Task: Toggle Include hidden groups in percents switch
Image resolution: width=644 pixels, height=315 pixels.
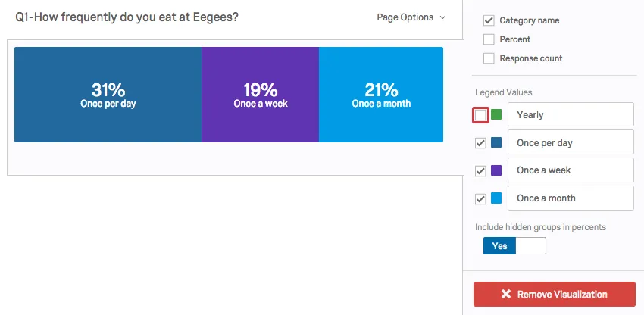Action: pos(514,246)
